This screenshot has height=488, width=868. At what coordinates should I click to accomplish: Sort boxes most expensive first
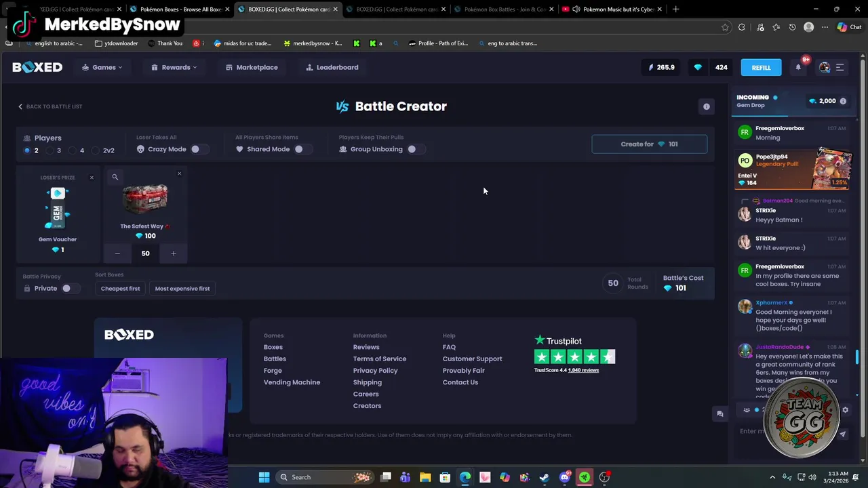(182, 289)
